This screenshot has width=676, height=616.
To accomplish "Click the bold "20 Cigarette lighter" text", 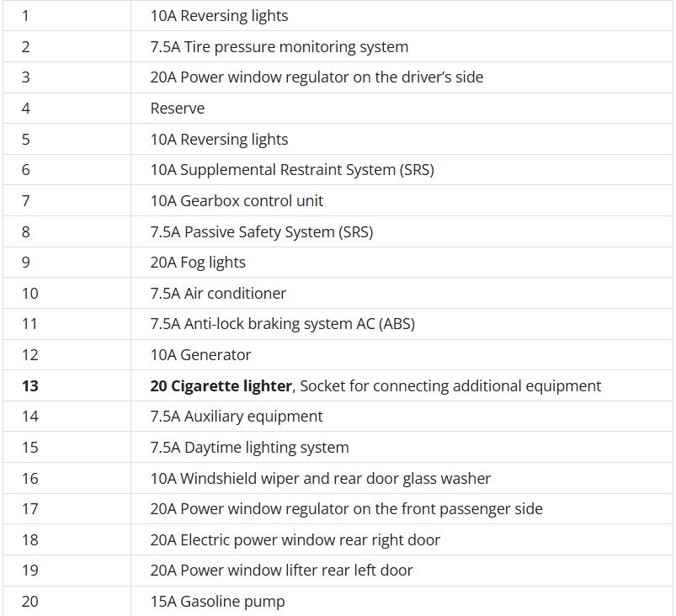I will tap(221, 386).
